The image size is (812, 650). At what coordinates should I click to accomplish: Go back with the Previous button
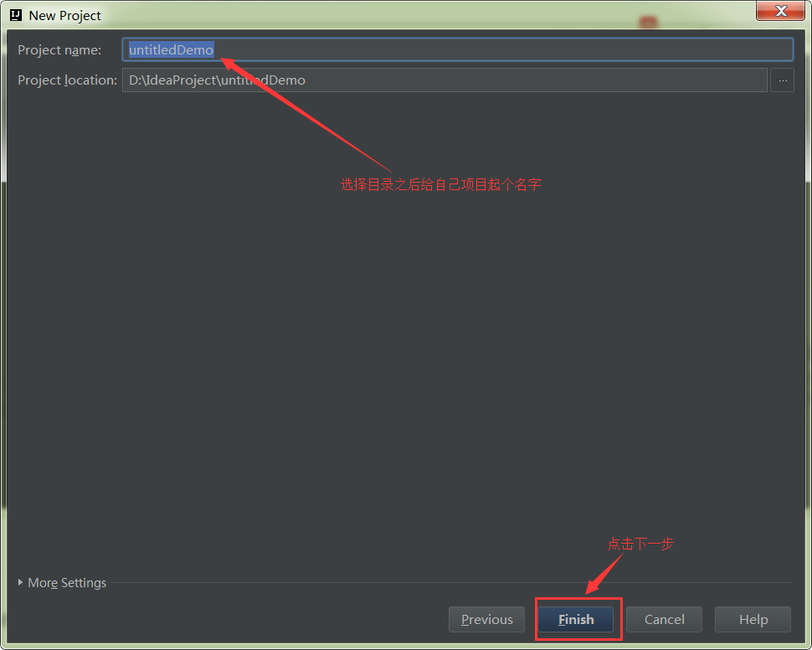click(487, 619)
